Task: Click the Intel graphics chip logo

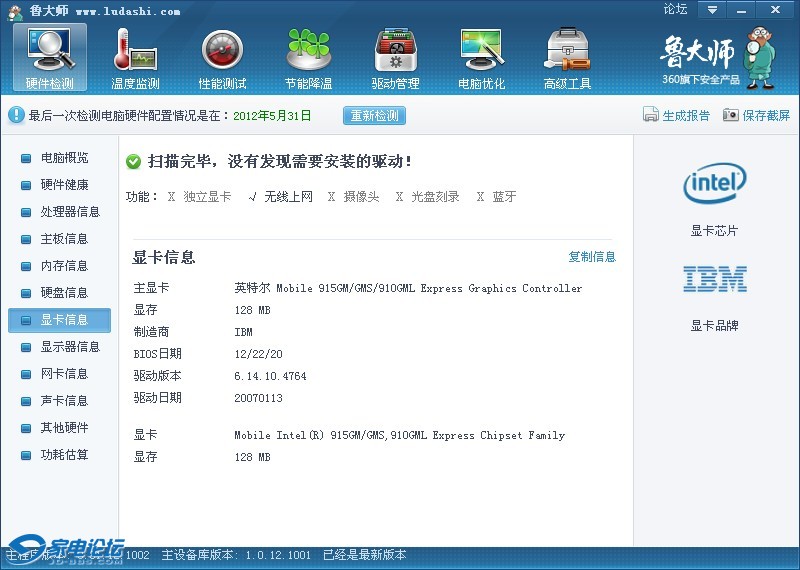Action: [714, 184]
